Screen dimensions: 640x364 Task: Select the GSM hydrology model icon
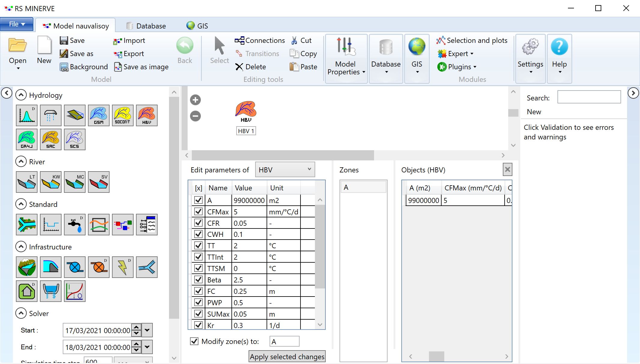coord(99,115)
